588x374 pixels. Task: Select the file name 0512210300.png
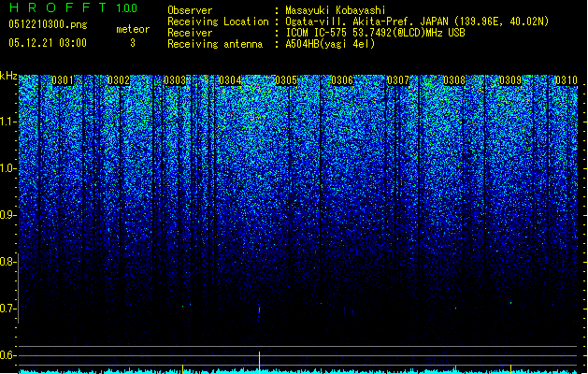48,24
